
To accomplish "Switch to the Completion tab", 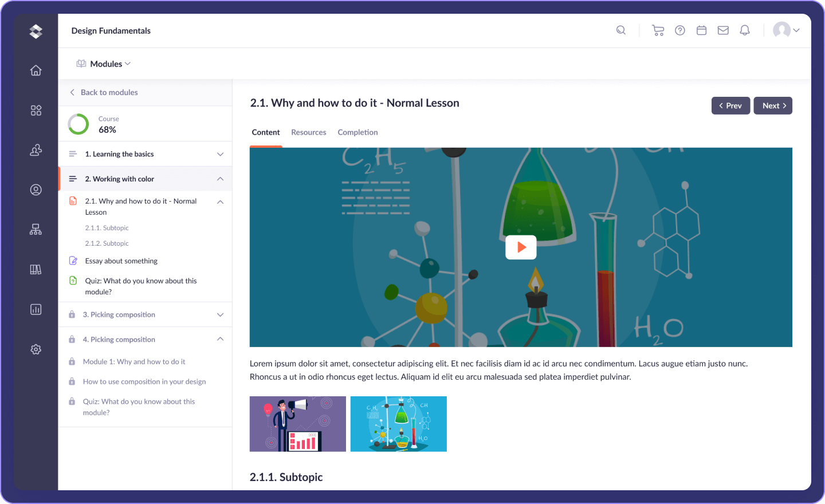I will pyautogui.click(x=357, y=132).
